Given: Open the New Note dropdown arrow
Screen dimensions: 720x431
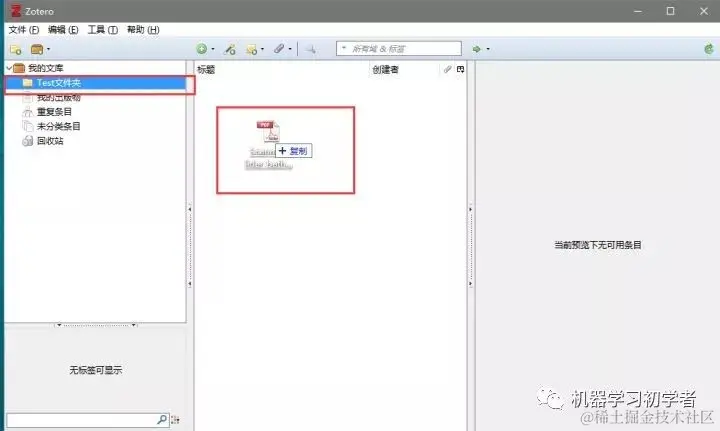Looking at the screenshot, I should tap(262, 49).
